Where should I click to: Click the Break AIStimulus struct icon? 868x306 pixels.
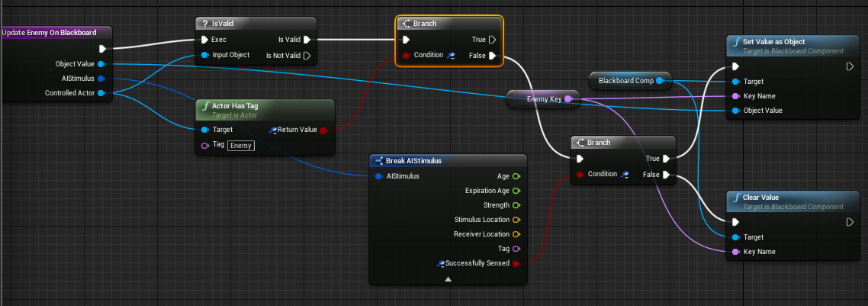tap(379, 161)
